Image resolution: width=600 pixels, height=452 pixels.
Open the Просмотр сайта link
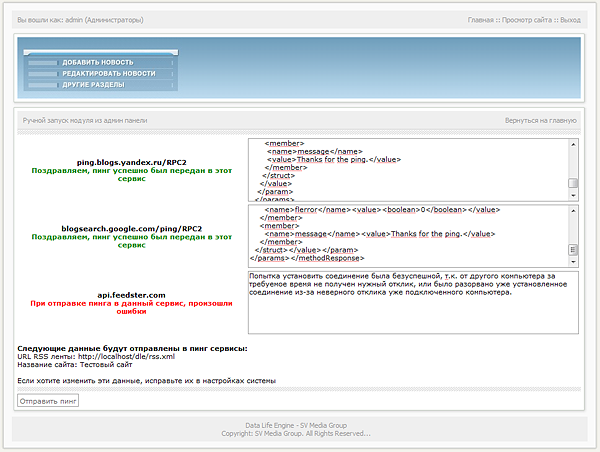[x=527, y=20]
